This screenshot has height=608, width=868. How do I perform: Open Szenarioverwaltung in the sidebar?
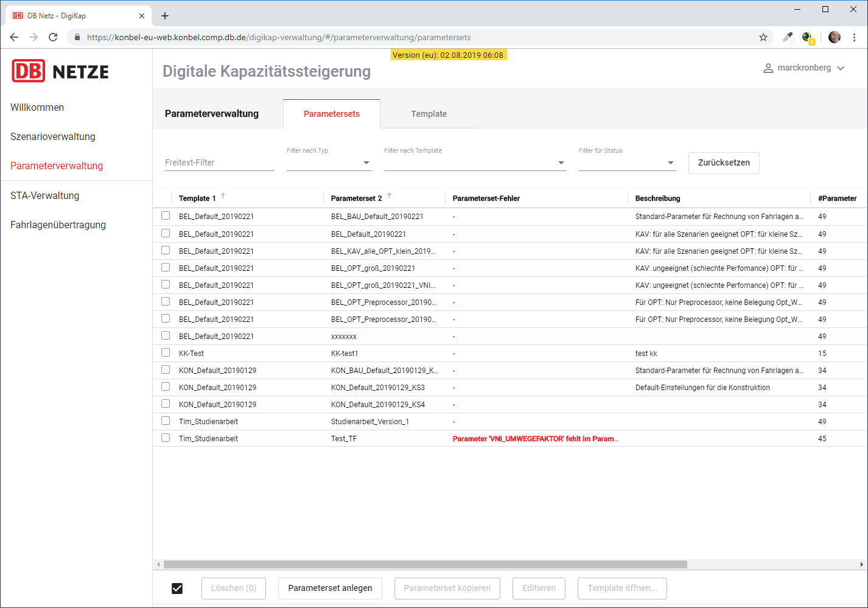click(x=53, y=136)
